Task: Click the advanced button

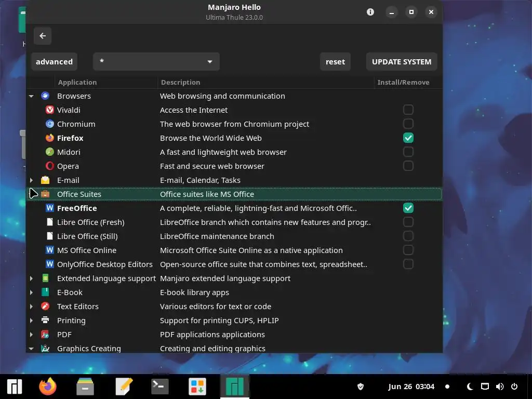Action: (x=54, y=62)
